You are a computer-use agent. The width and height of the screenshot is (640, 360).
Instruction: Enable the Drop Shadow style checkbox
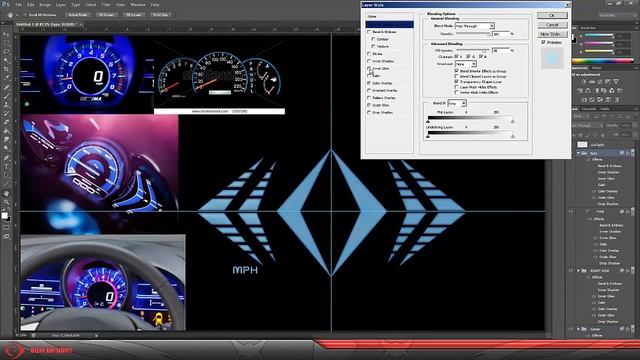(x=369, y=112)
